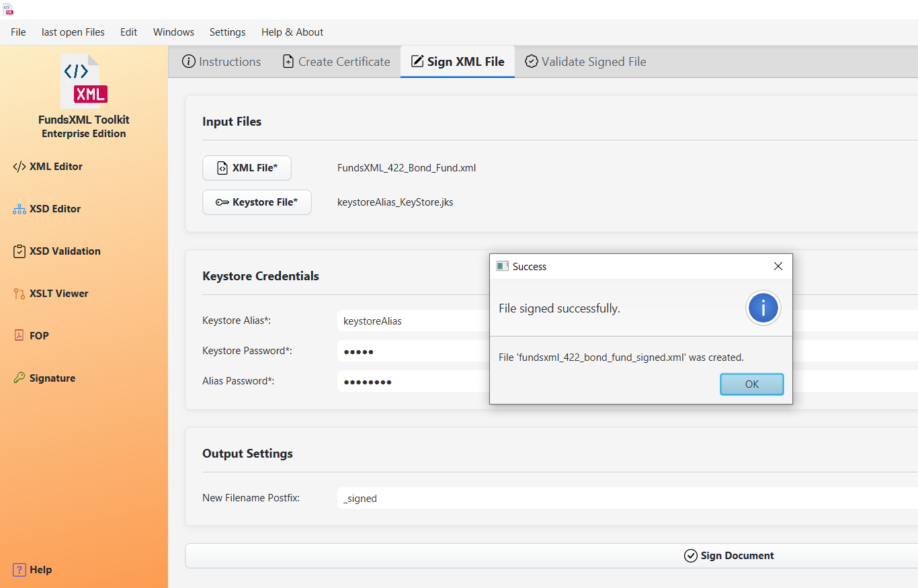918x588 pixels.
Task: Open the File menu
Action: point(18,32)
